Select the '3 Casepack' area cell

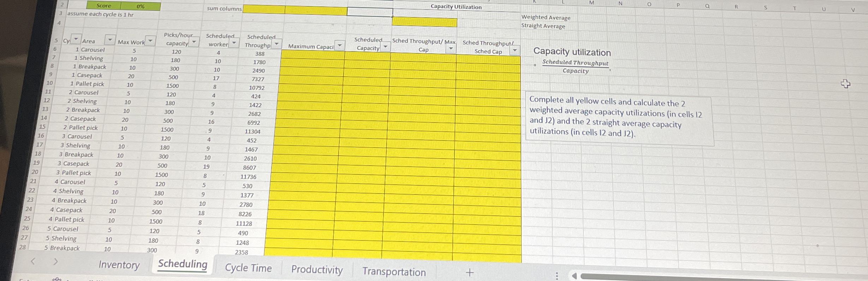pyautogui.click(x=73, y=163)
